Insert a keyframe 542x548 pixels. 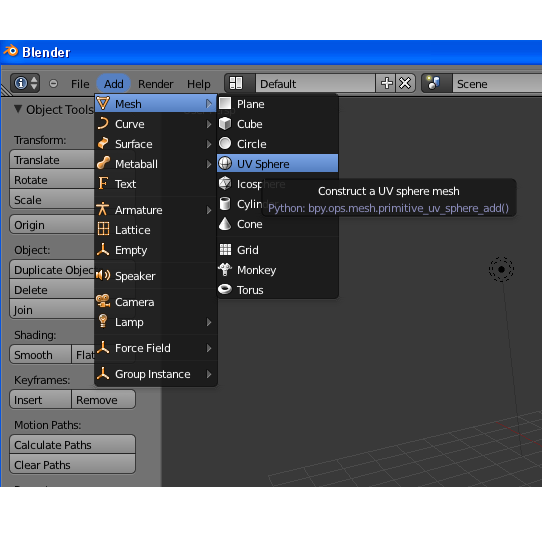click(x=40, y=400)
